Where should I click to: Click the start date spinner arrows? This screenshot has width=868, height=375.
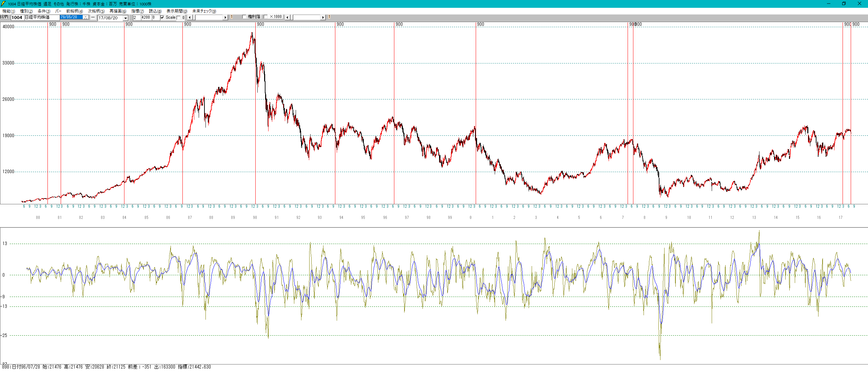(86, 17)
